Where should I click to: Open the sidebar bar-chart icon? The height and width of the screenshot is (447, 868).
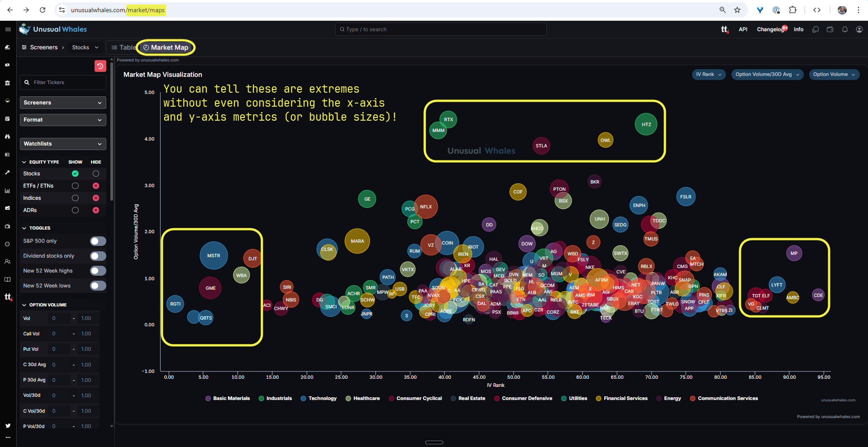coord(7,191)
